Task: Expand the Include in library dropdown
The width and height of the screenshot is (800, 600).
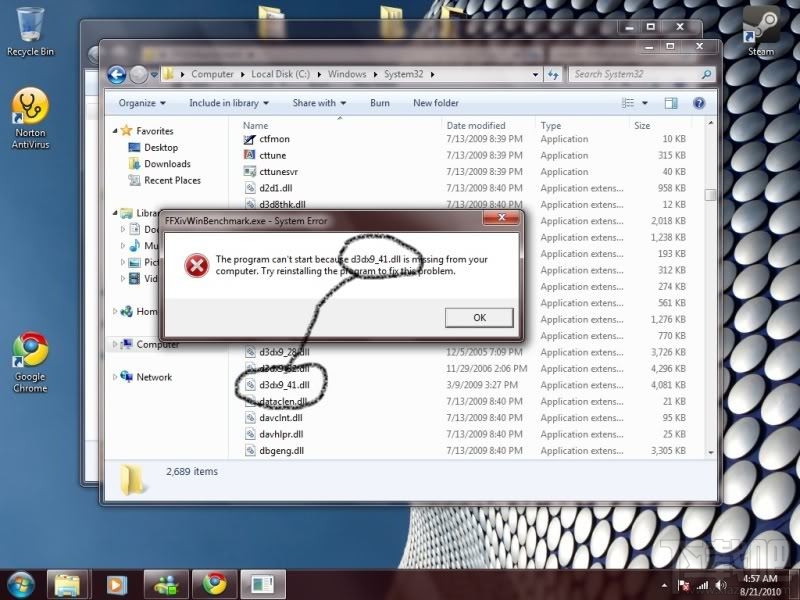Action: [229, 103]
